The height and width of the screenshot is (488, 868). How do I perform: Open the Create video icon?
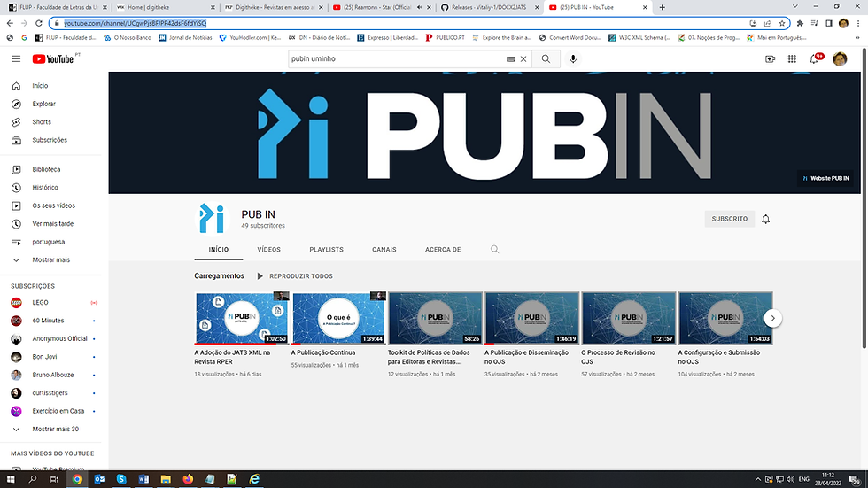pos(770,58)
